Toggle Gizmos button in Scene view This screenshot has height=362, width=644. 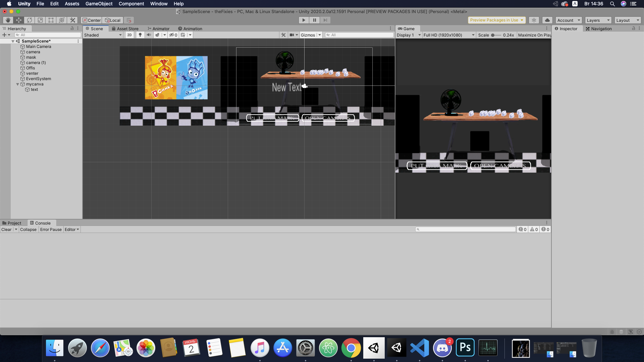(308, 35)
